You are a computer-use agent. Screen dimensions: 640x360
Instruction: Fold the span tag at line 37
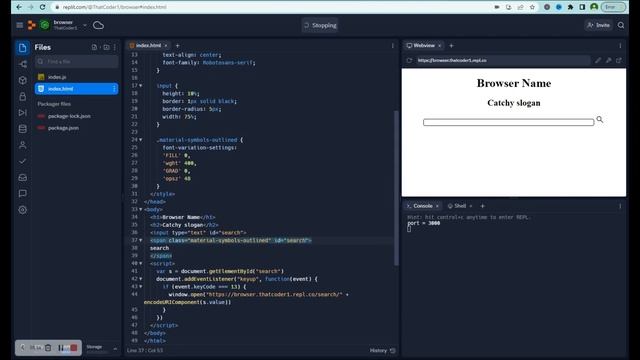point(141,240)
